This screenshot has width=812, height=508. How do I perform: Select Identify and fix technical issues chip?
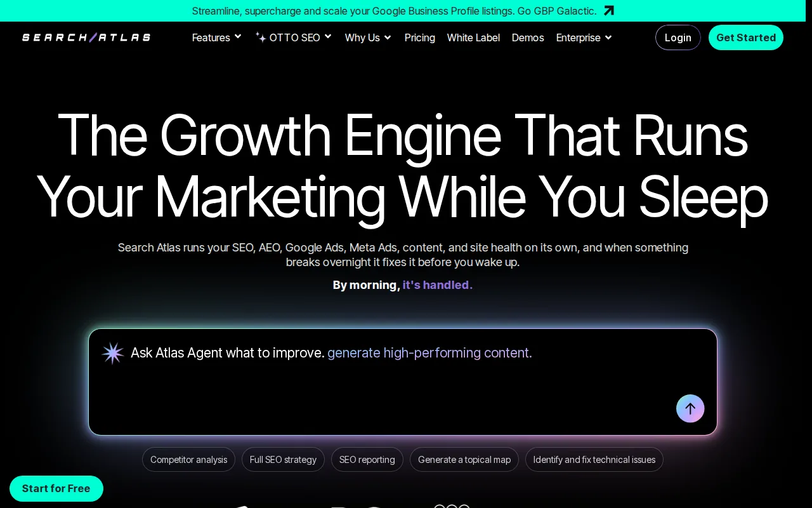[x=594, y=460]
